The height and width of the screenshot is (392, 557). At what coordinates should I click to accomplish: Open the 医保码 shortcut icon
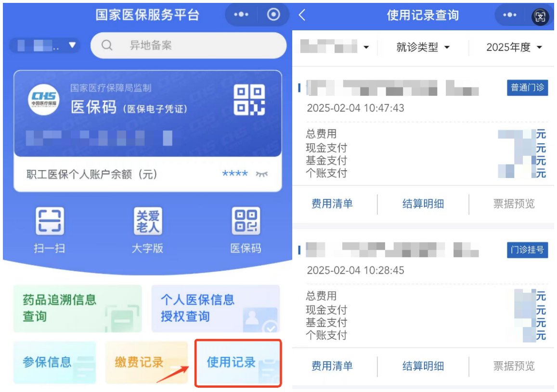tap(246, 221)
